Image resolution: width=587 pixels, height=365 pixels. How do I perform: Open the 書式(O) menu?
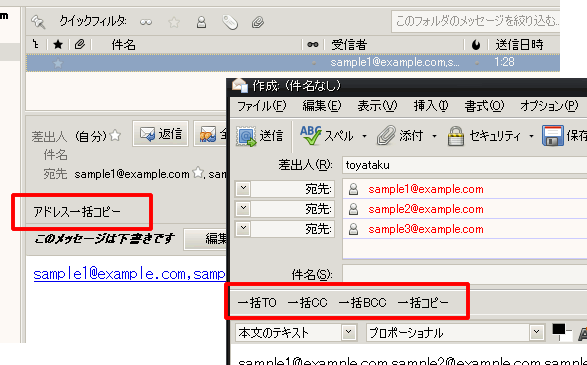[484, 106]
